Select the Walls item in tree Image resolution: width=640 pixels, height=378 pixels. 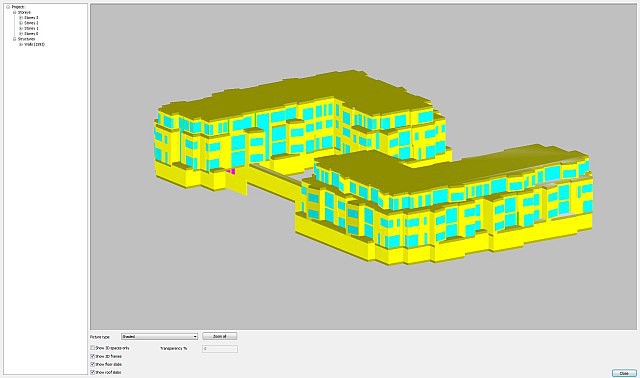pyautogui.click(x=35, y=44)
